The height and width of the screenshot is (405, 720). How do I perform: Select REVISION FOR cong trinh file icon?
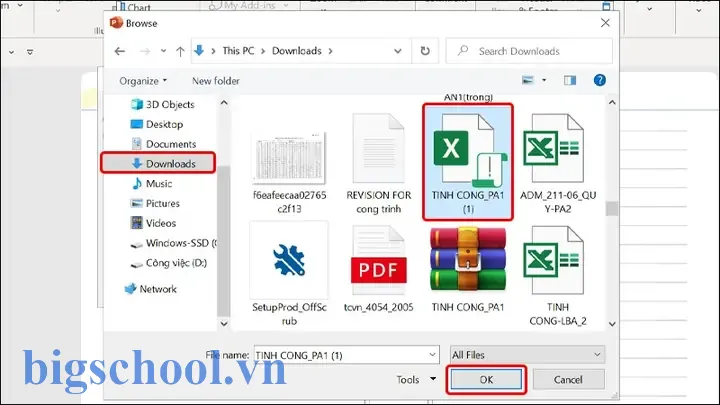379,148
